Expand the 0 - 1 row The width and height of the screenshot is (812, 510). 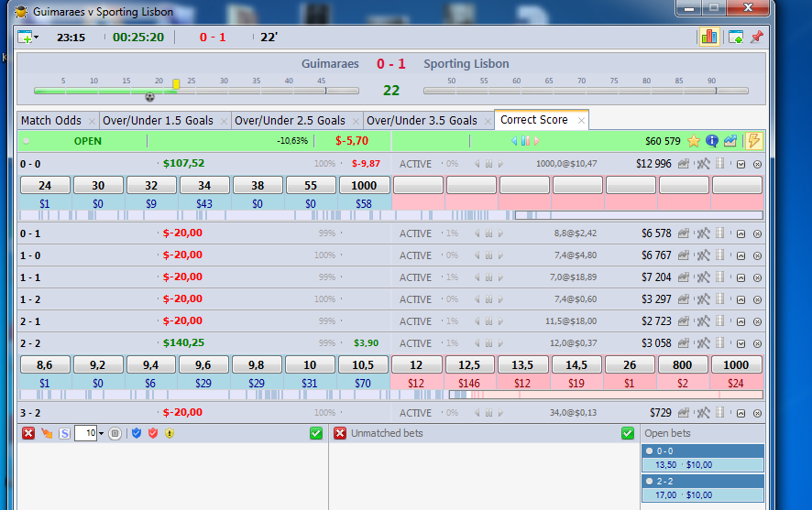coord(741,234)
